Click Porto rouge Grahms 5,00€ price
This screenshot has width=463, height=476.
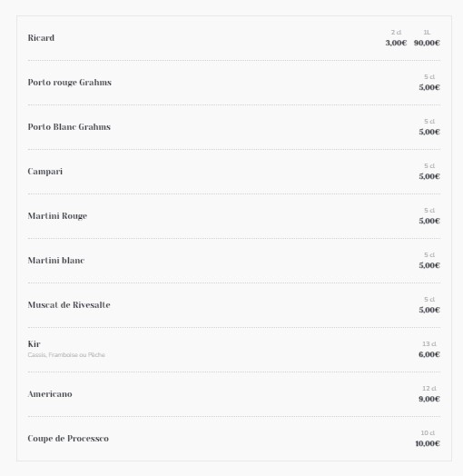click(x=429, y=87)
